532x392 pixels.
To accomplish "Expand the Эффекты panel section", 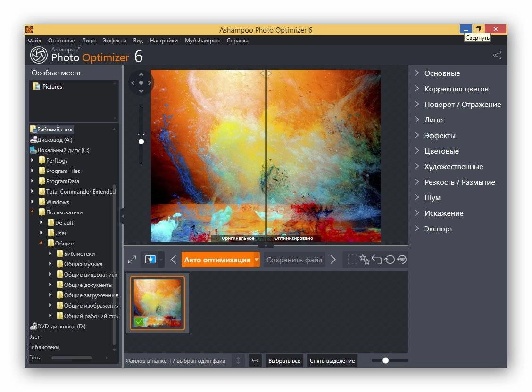I will pos(417,135).
